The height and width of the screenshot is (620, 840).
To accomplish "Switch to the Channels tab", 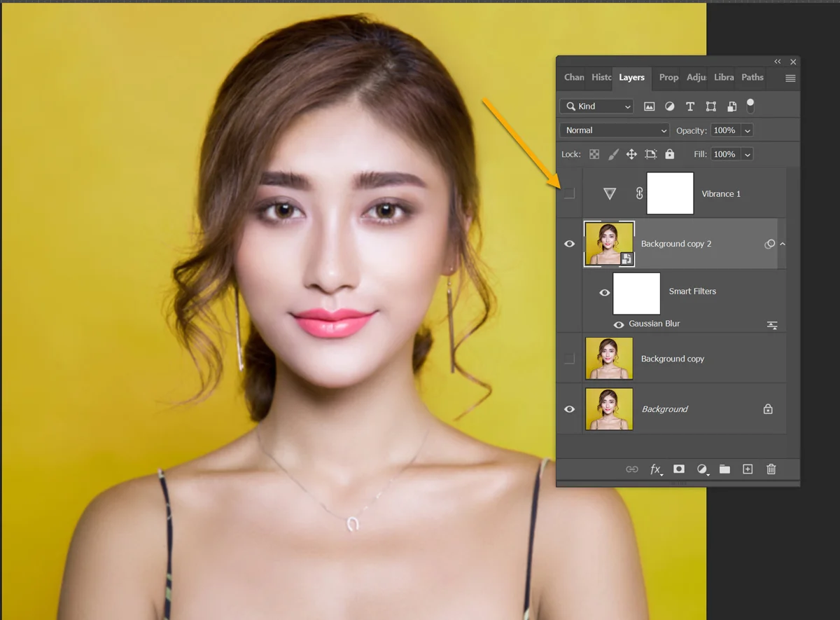I will (574, 78).
